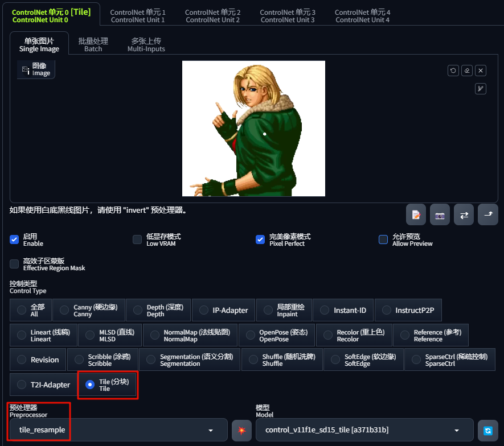Select the Recolor control type

[354, 335]
